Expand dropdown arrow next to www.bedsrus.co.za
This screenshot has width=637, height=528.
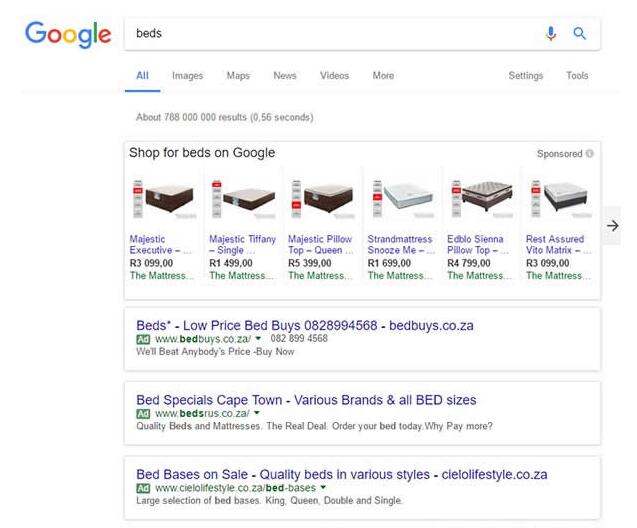click(x=257, y=413)
